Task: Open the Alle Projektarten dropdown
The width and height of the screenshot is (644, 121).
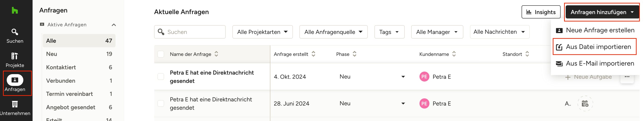Action: coord(262,32)
